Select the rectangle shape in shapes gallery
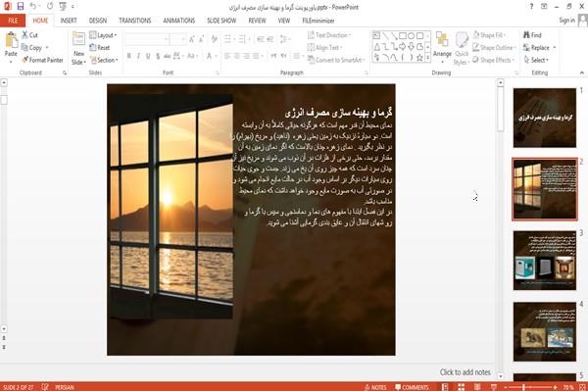Image resolution: width=588 pixels, height=391 pixels. [403, 36]
